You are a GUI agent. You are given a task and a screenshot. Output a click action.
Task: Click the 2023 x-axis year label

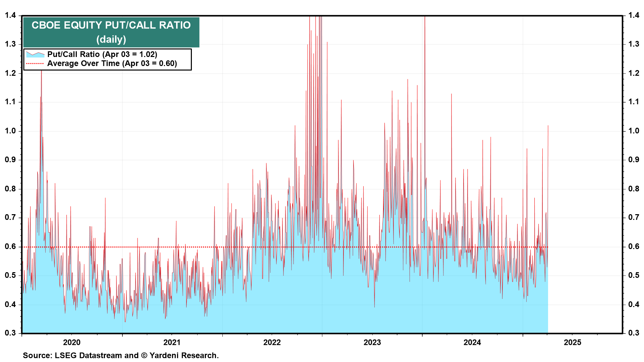click(372, 342)
